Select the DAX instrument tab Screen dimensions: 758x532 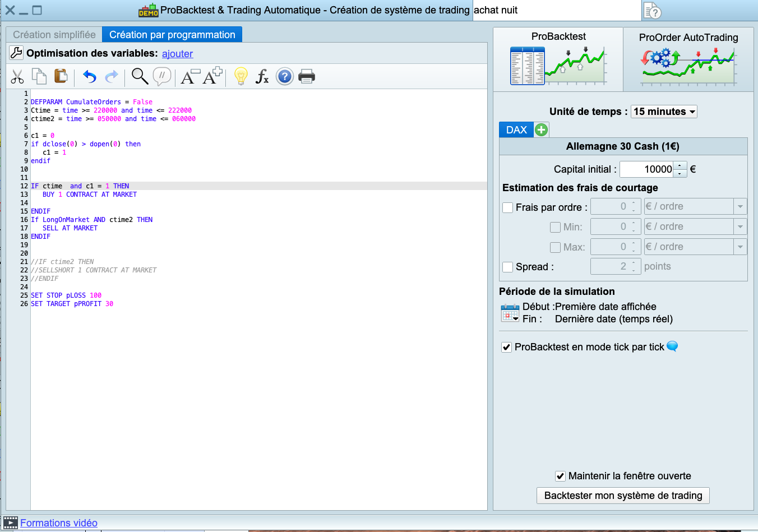[x=516, y=130]
